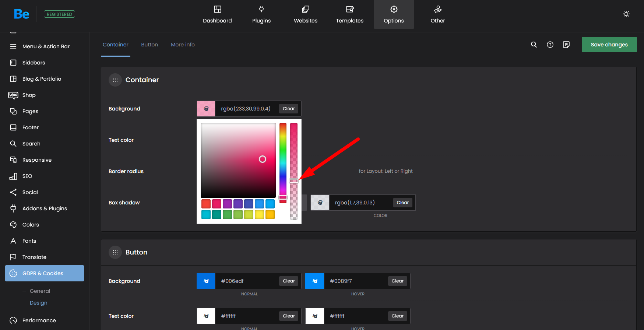
Task: Open Sidebars settings
Action: point(45,63)
